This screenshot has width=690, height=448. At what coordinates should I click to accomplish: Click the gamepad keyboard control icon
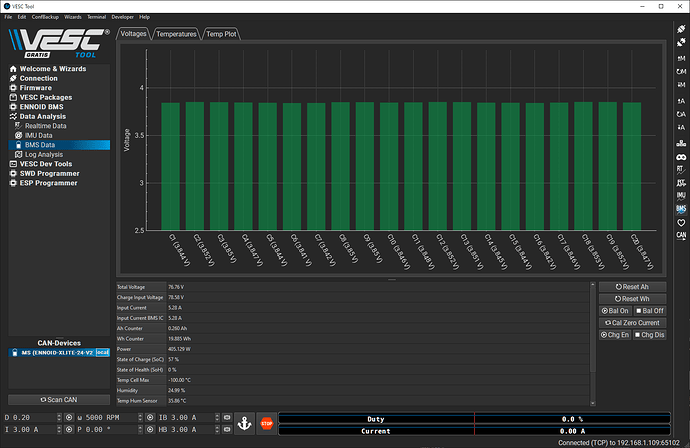(681, 158)
